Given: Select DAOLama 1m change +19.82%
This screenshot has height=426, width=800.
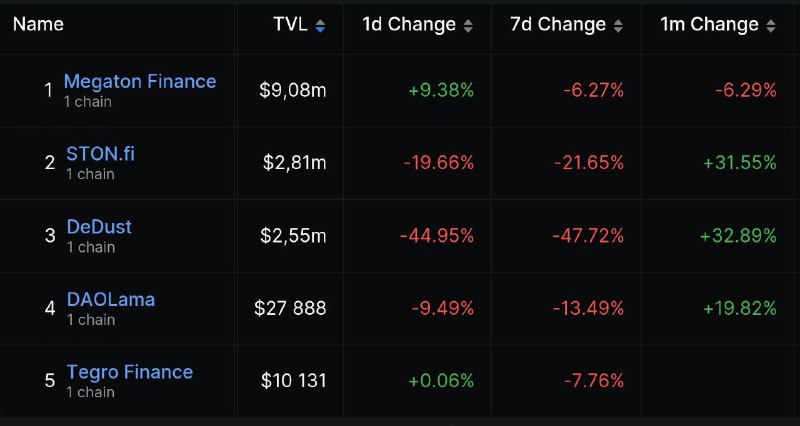Looking at the screenshot, I should (x=740, y=309).
